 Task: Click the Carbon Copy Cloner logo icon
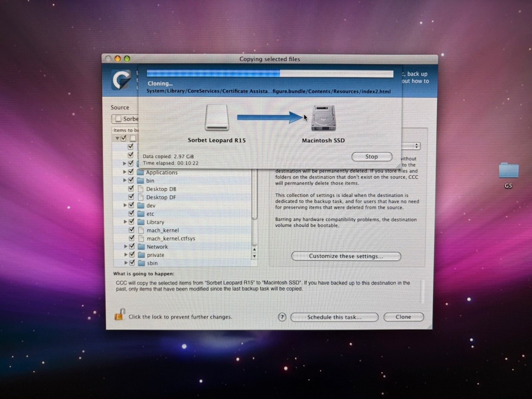click(121, 79)
